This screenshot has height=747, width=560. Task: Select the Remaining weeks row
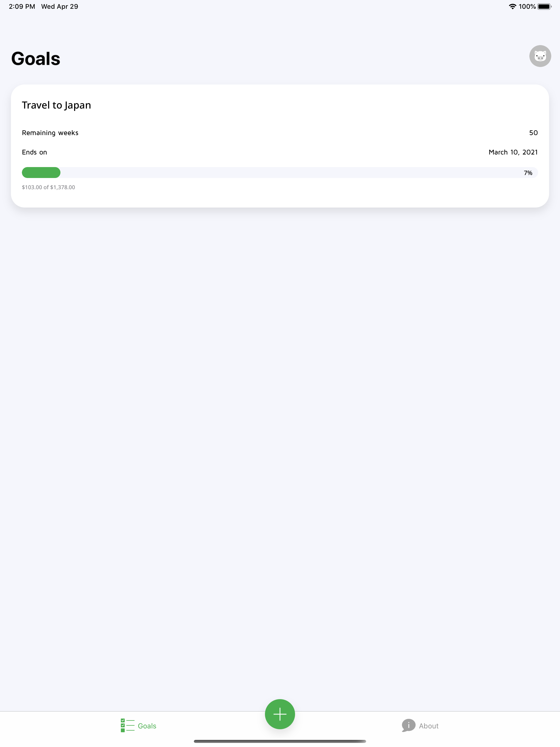pyautogui.click(x=50, y=133)
